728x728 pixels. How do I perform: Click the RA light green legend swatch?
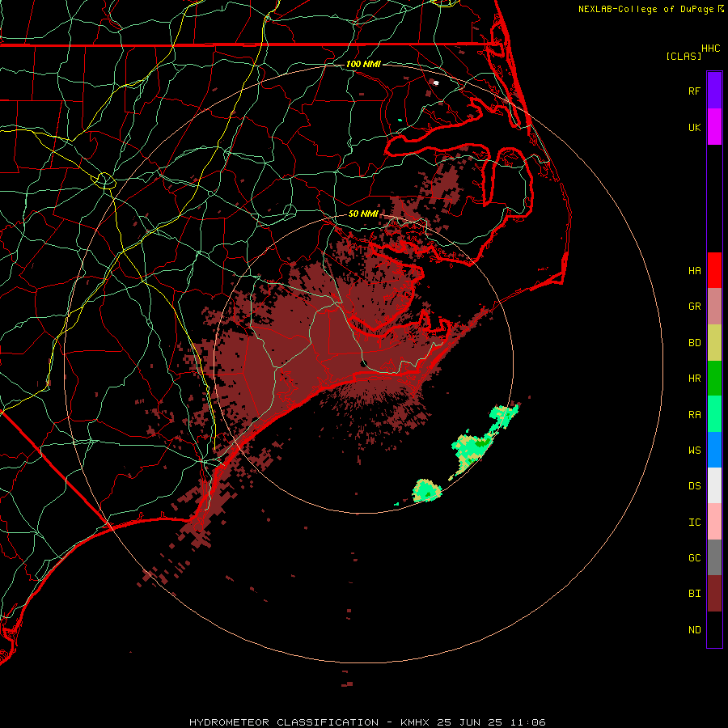point(714,414)
